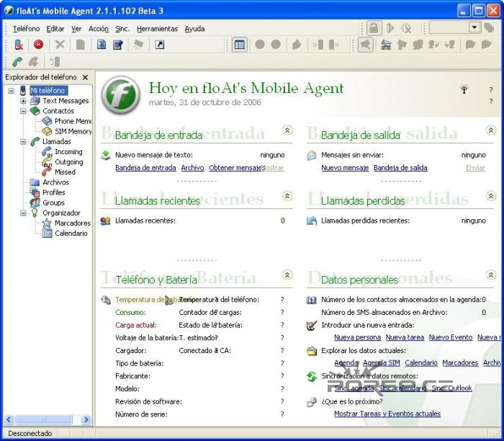
Task: Expand the Text Messages tree node
Action: (x=23, y=101)
